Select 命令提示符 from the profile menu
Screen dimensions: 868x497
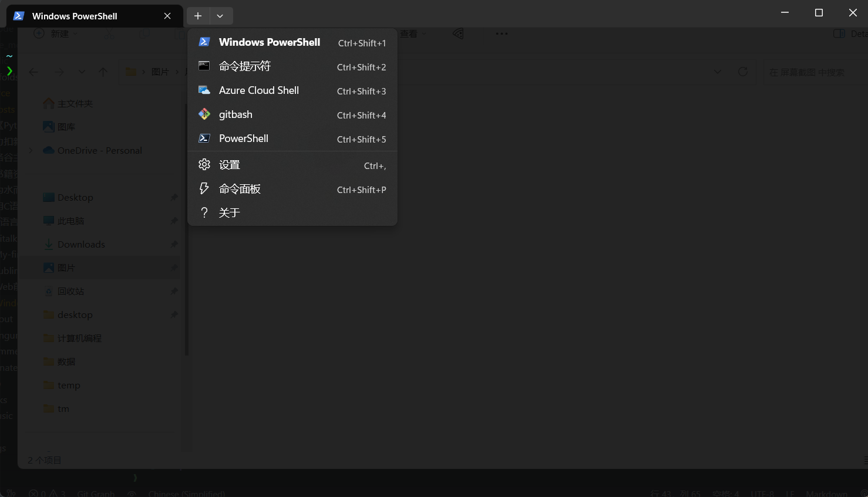[244, 66]
